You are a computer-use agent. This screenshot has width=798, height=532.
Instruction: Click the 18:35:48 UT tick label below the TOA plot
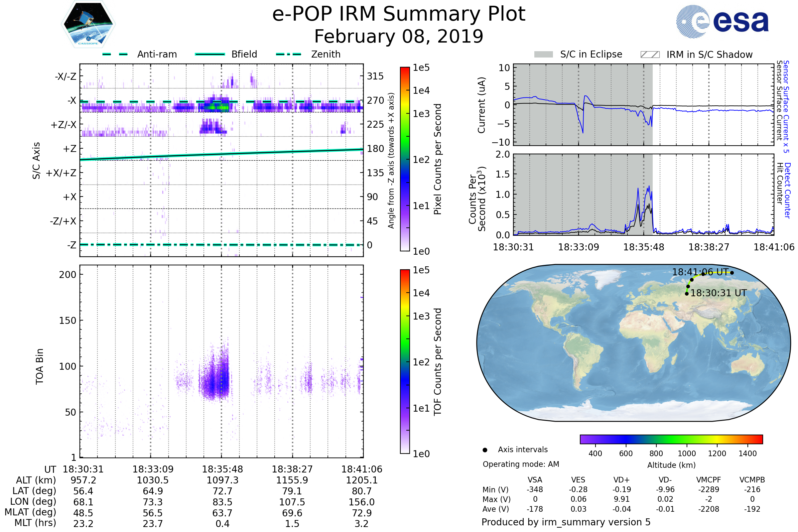click(222, 469)
